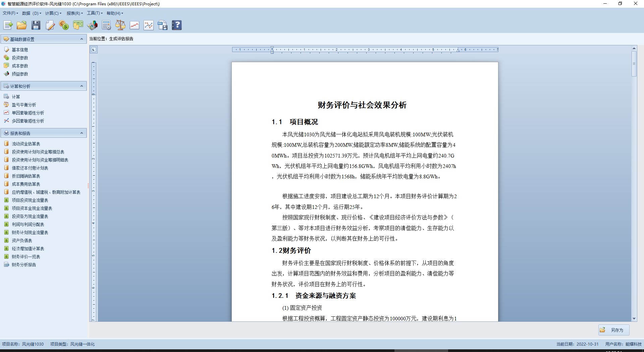The width and height of the screenshot is (644, 352).
Task: Select 基本信息 in the sidebar
Action: pyautogui.click(x=20, y=50)
